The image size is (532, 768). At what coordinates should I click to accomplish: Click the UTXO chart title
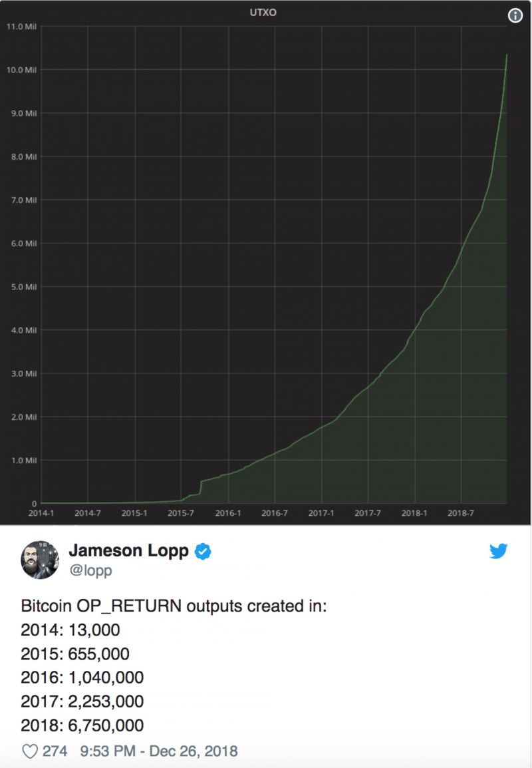click(x=263, y=12)
